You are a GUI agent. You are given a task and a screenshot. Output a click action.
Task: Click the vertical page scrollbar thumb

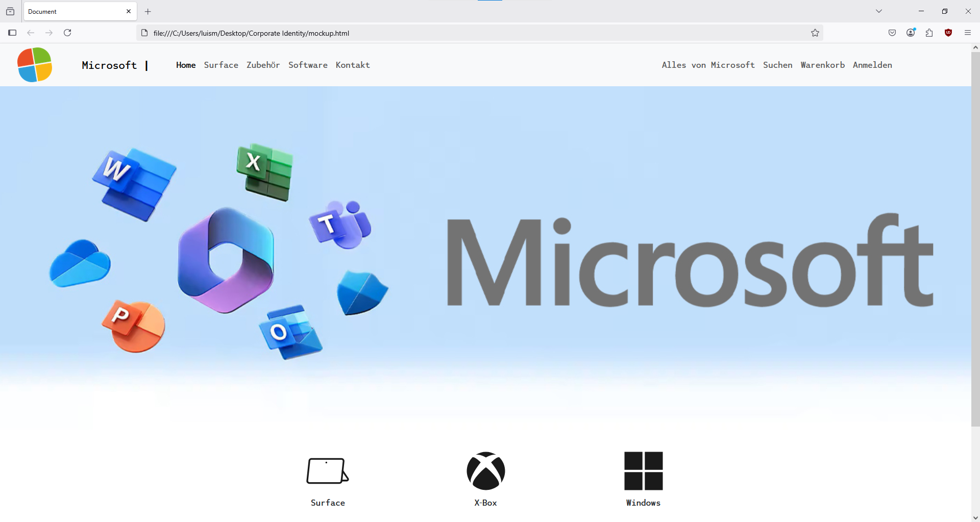(975, 239)
